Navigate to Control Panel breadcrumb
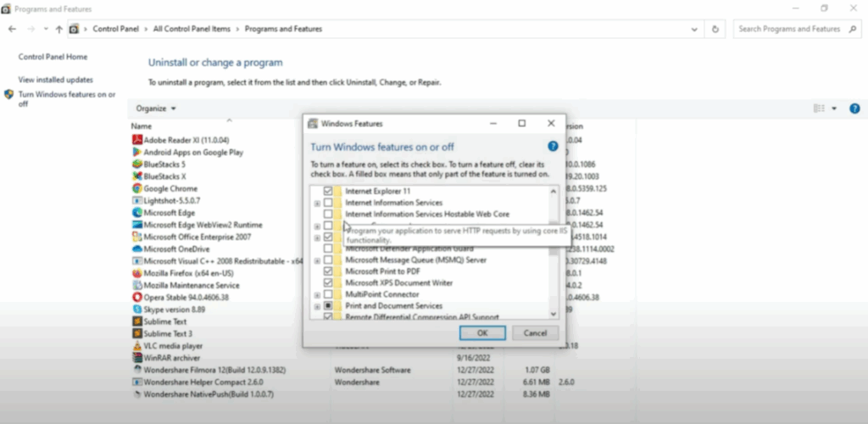The image size is (868, 424). 115,29
